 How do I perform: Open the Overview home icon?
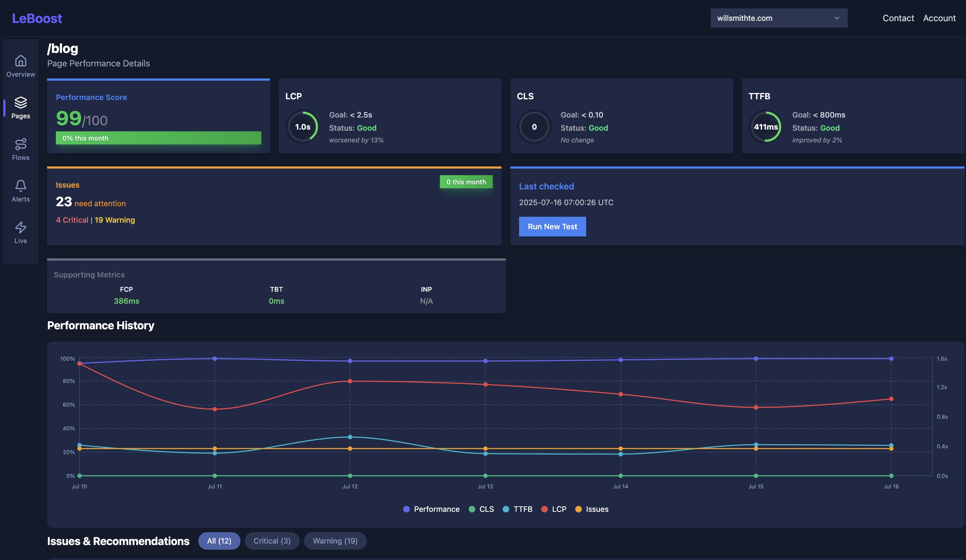click(21, 61)
